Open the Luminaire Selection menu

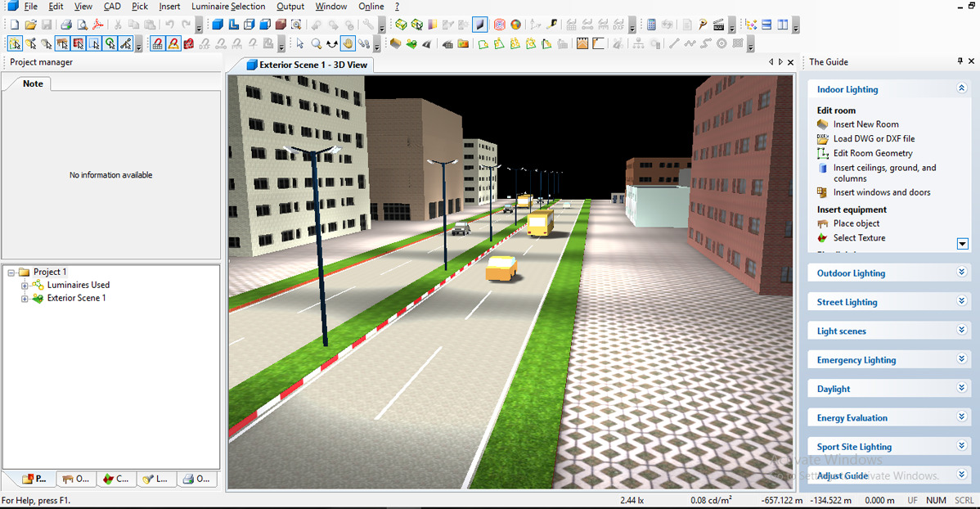[x=228, y=7]
